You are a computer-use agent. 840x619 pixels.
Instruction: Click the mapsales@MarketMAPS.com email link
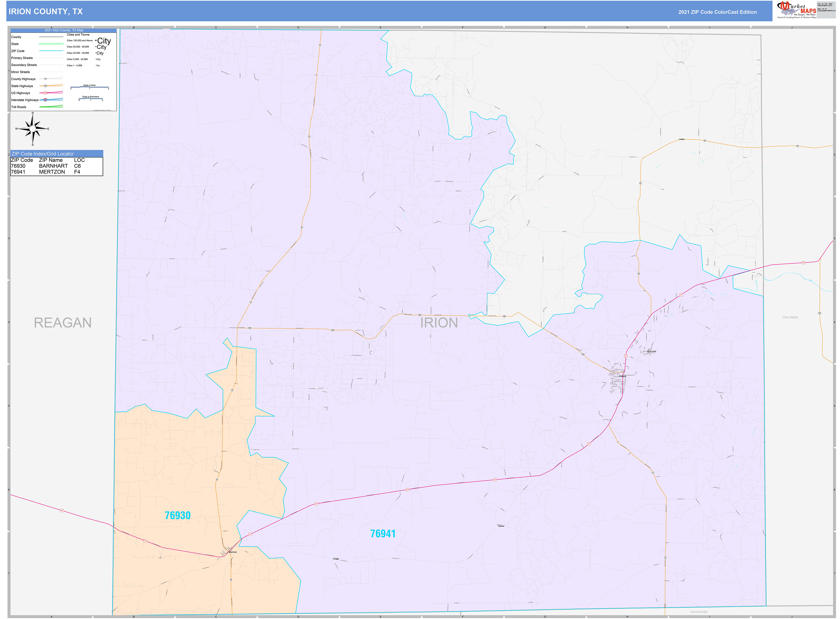pyautogui.click(x=826, y=11)
